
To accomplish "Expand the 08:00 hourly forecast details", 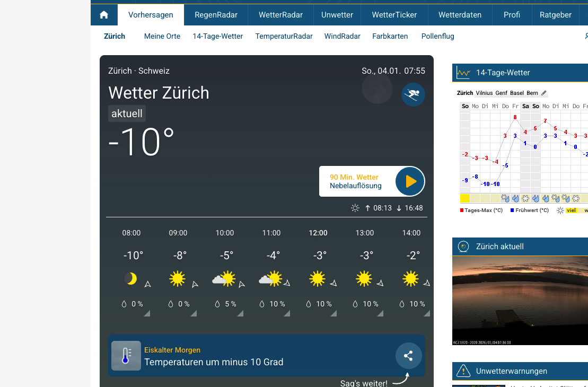I will [146, 314].
